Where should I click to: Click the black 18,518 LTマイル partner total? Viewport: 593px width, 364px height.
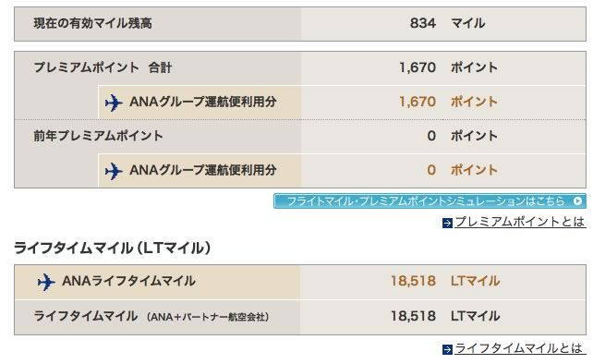point(445,316)
